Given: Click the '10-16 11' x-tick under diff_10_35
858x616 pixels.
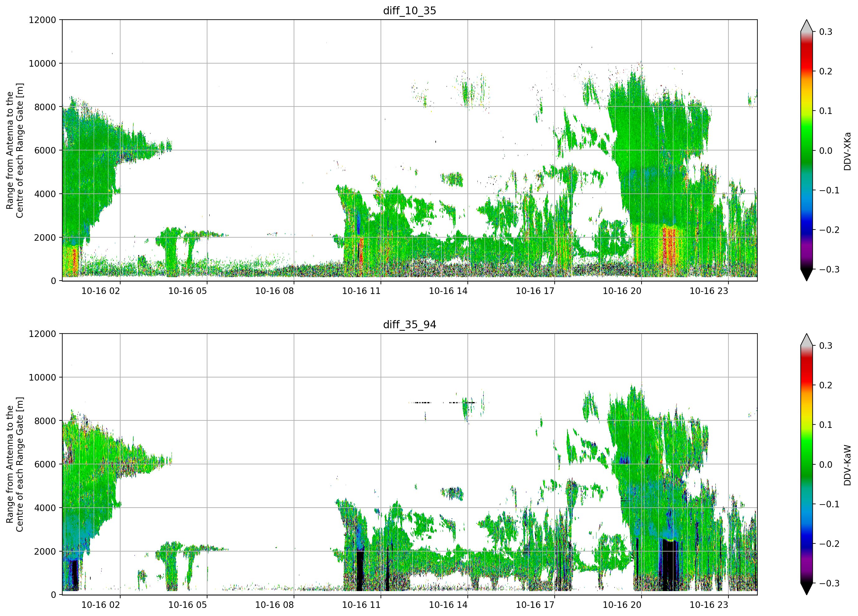Looking at the screenshot, I should tap(361, 291).
